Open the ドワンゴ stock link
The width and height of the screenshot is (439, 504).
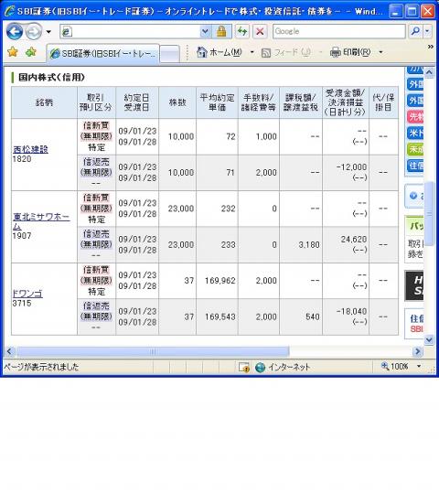coord(27,294)
